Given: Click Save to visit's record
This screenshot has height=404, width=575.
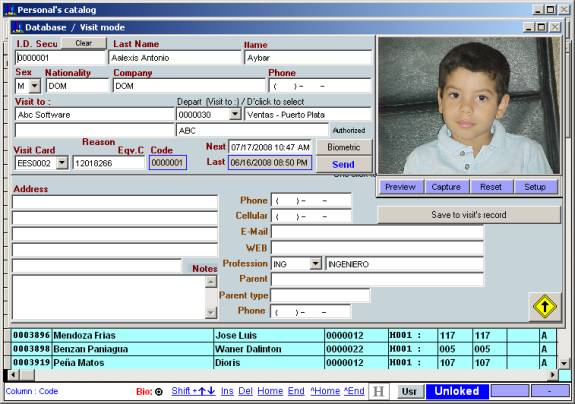Looking at the screenshot, I should pos(469,215).
